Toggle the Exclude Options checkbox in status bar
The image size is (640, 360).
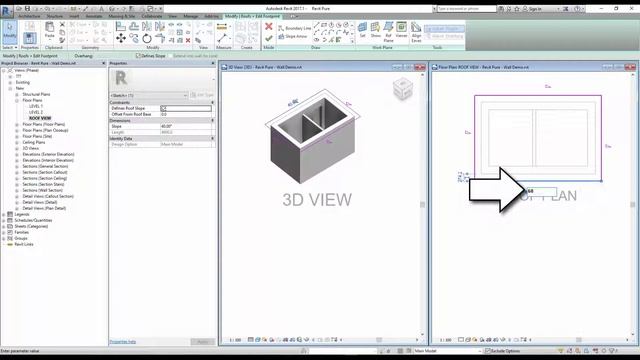click(487, 351)
